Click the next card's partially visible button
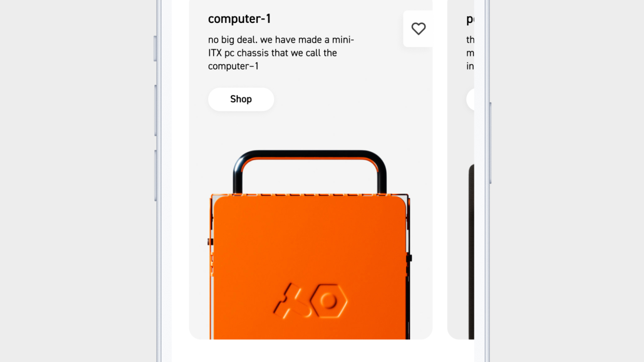Viewport: 644px width, 362px height. point(470,99)
